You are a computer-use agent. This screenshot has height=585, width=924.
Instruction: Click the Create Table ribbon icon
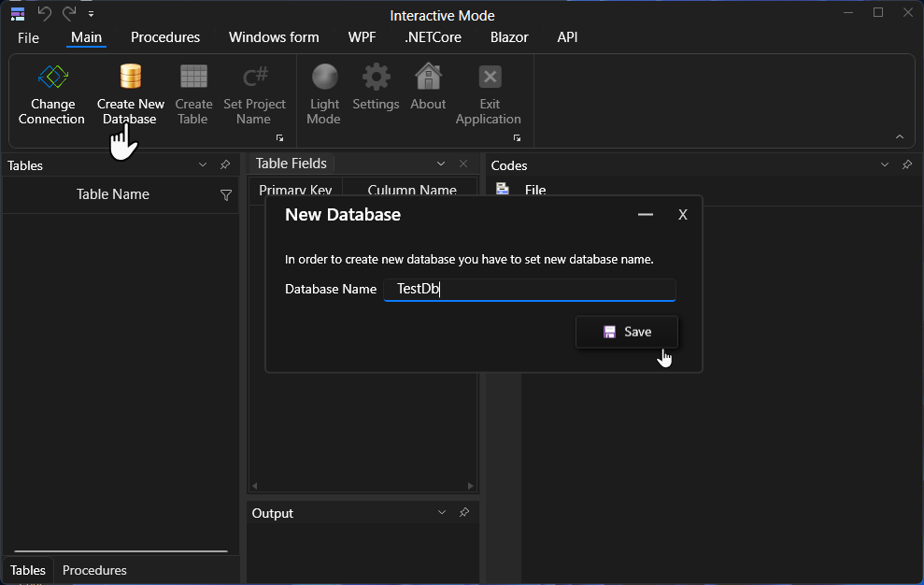[193, 77]
